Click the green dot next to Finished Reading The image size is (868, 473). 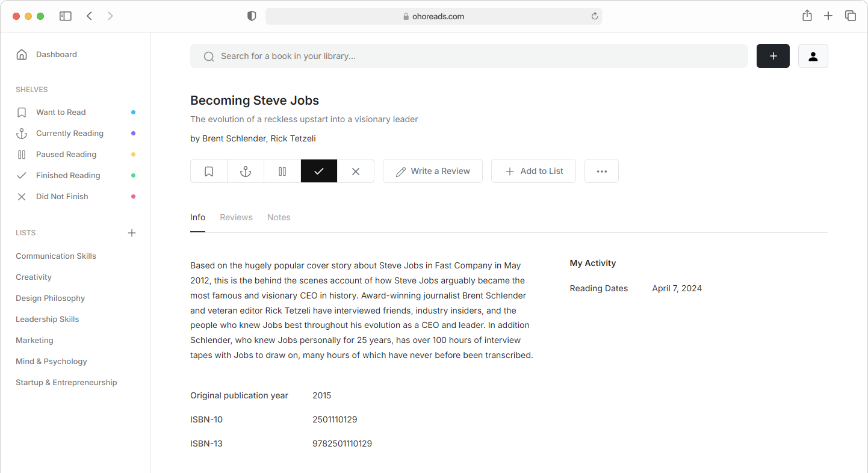coord(133,176)
